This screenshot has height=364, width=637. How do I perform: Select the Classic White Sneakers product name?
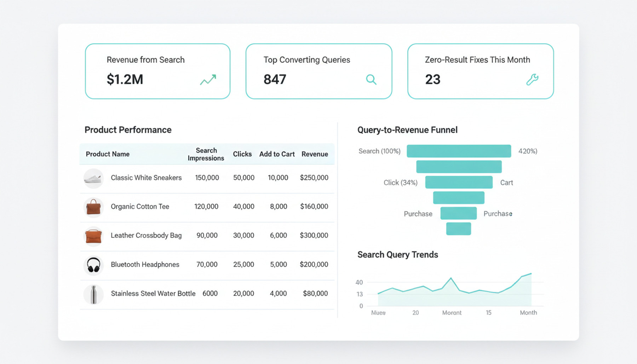point(146,178)
